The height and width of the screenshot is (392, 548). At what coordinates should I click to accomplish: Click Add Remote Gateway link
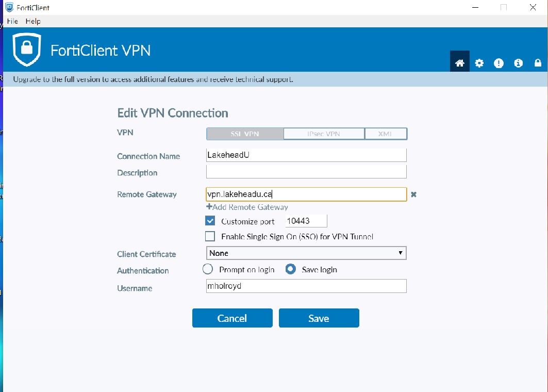(x=247, y=207)
